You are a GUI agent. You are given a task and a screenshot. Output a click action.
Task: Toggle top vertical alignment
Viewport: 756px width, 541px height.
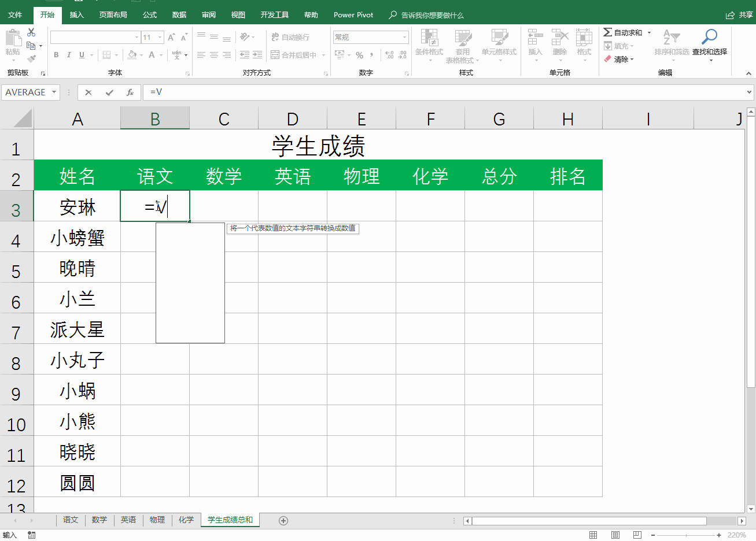pos(201,36)
